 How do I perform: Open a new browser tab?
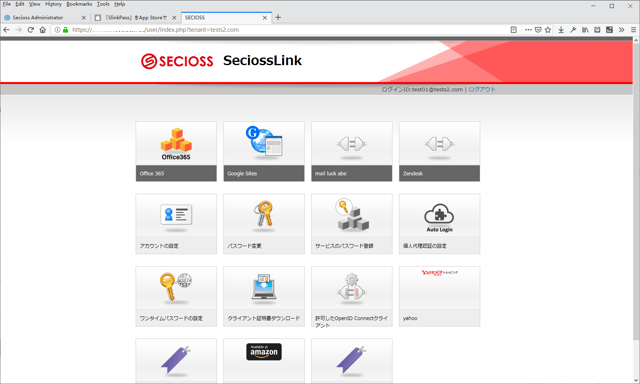pyautogui.click(x=278, y=18)
